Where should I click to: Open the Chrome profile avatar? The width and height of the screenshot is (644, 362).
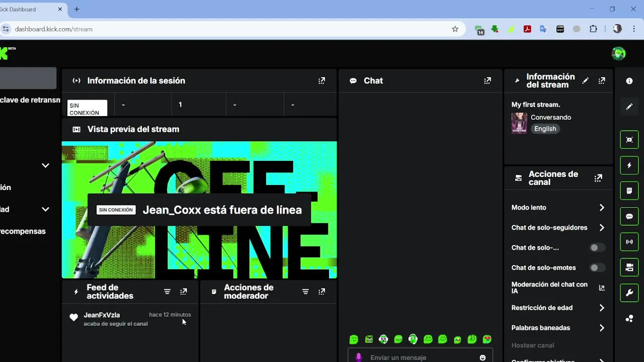pyautogui.click(x=617, y=29)
